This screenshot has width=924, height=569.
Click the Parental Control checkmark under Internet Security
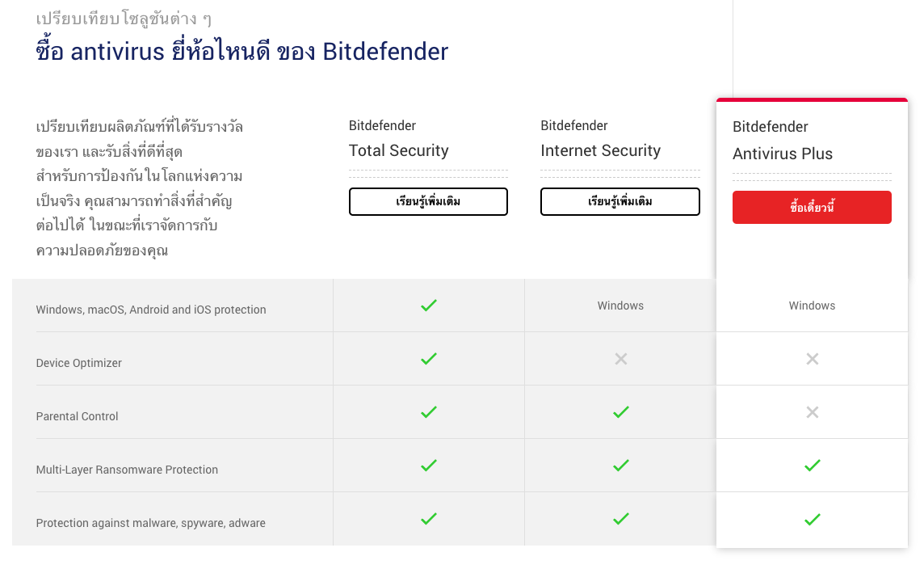pyautogui.click(x=620, y=411)
